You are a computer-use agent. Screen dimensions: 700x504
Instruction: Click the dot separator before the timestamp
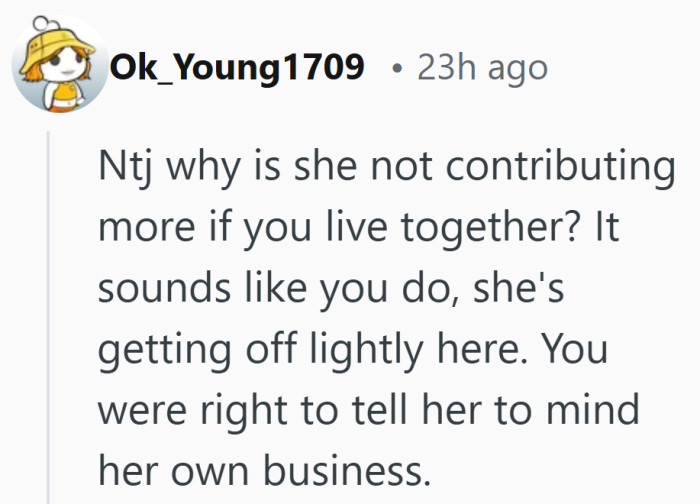pyautogui.click(x=398, y=68)
